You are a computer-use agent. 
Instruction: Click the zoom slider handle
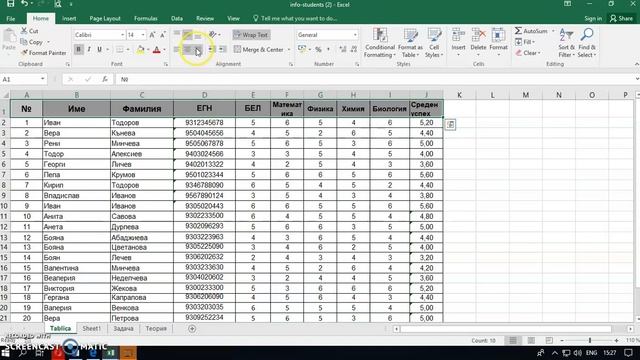[x=589, y=340]
